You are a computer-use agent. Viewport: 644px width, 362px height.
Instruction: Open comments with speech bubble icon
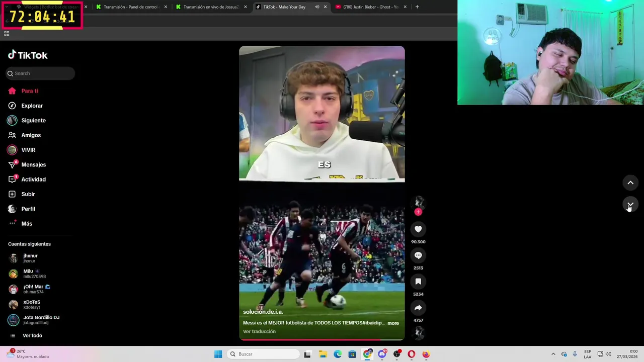tap(418, 255)
